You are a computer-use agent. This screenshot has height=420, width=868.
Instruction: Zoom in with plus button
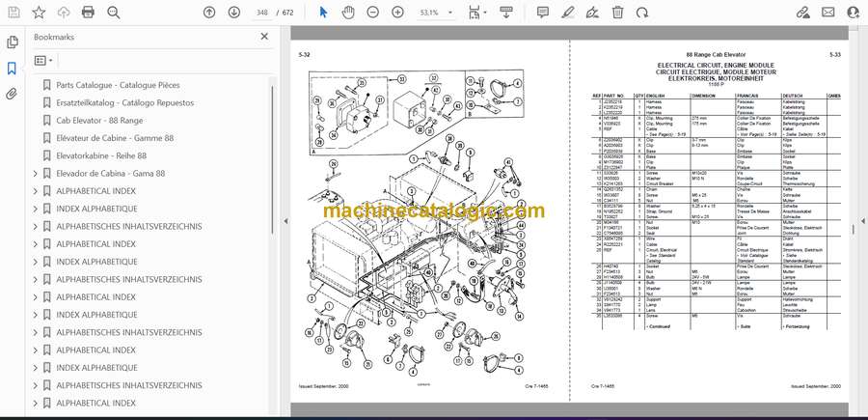coord(398,13)
